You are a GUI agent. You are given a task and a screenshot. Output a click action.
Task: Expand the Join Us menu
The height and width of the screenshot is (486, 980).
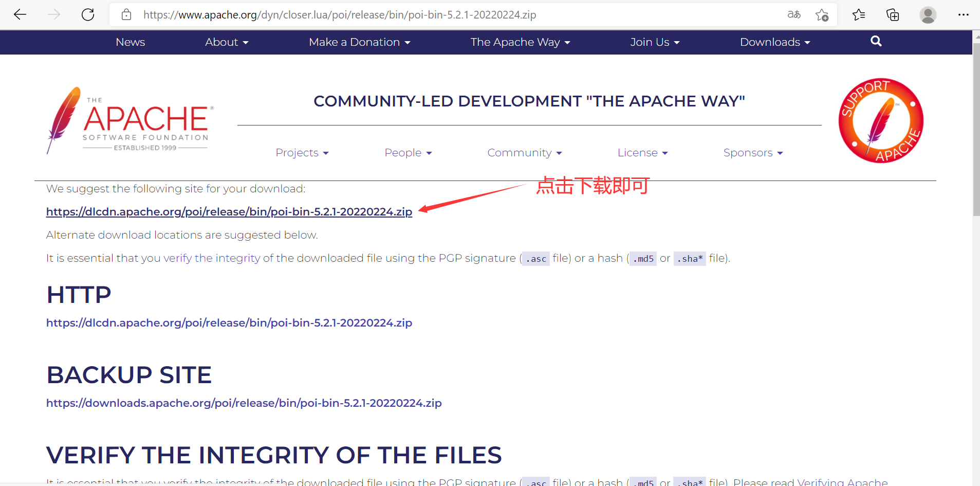click(x=655, y=42)
